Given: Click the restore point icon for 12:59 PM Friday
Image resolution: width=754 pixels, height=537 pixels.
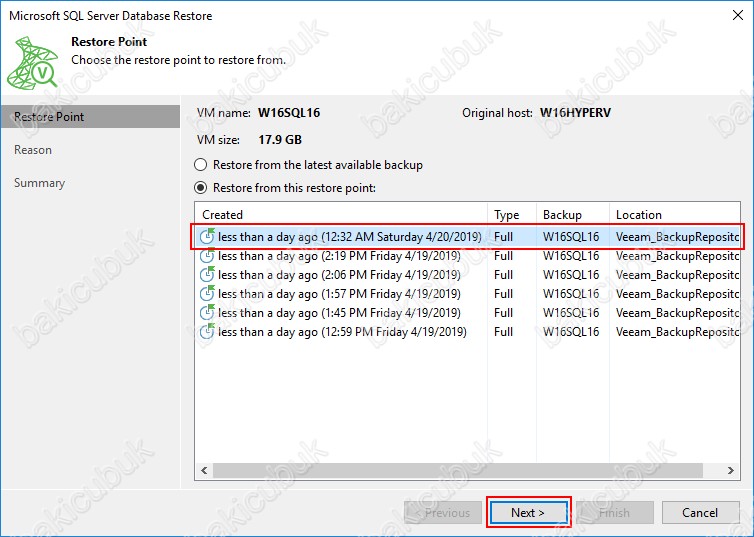Looking at the screenshot, I should [207, 331].
